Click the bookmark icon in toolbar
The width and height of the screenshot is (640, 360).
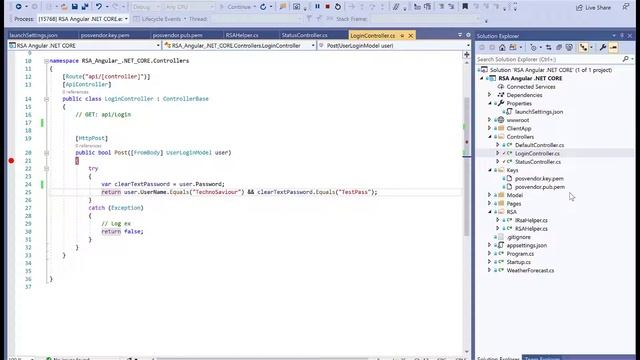pos(465,7)
